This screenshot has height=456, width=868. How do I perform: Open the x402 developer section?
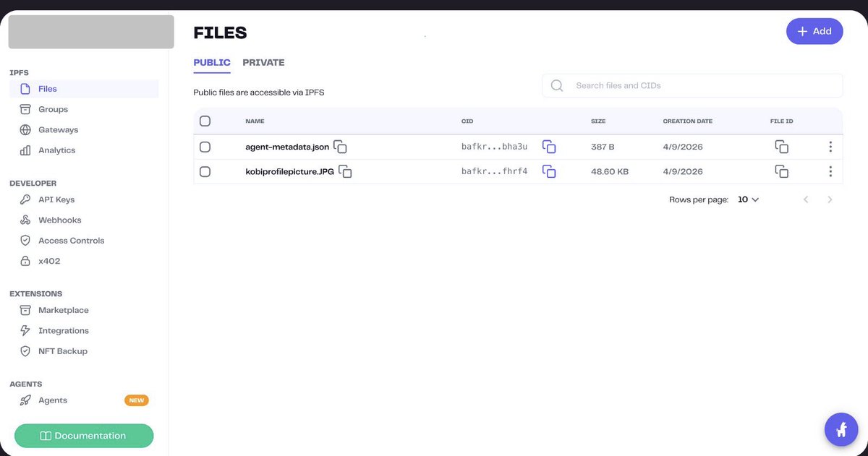coord(48,260)
